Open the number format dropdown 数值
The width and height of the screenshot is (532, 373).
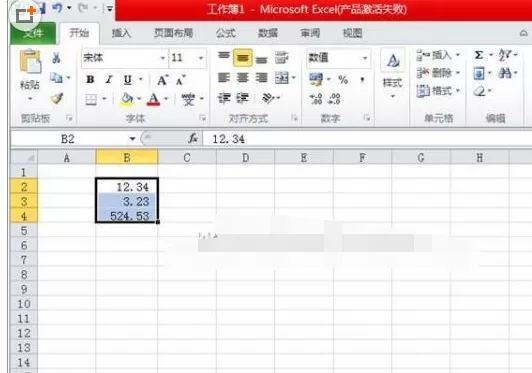point(365,58)
